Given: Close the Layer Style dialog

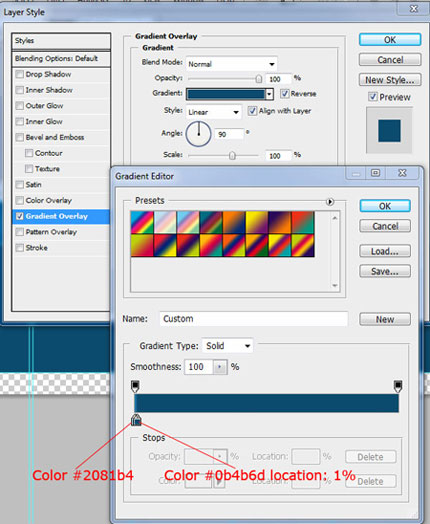Looking at the screenshot, I should click(414, 9).
